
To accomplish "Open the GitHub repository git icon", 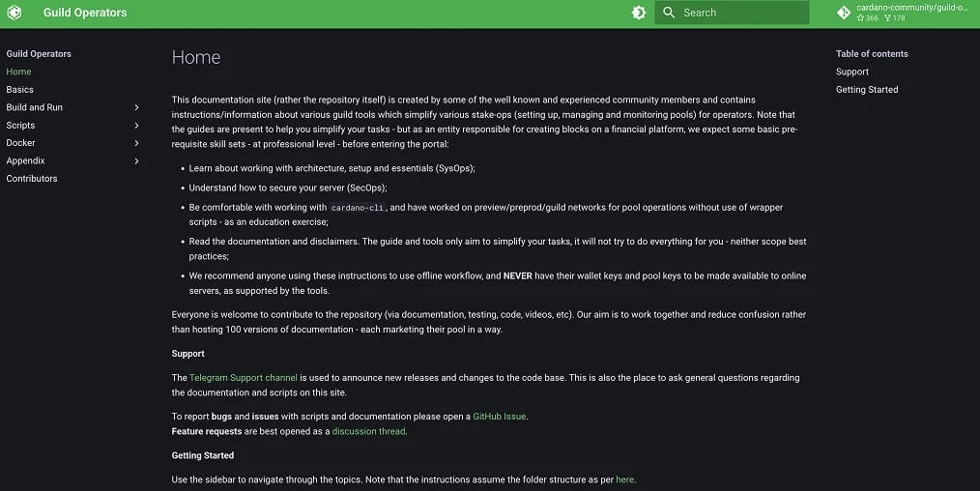I will (844, 13).
